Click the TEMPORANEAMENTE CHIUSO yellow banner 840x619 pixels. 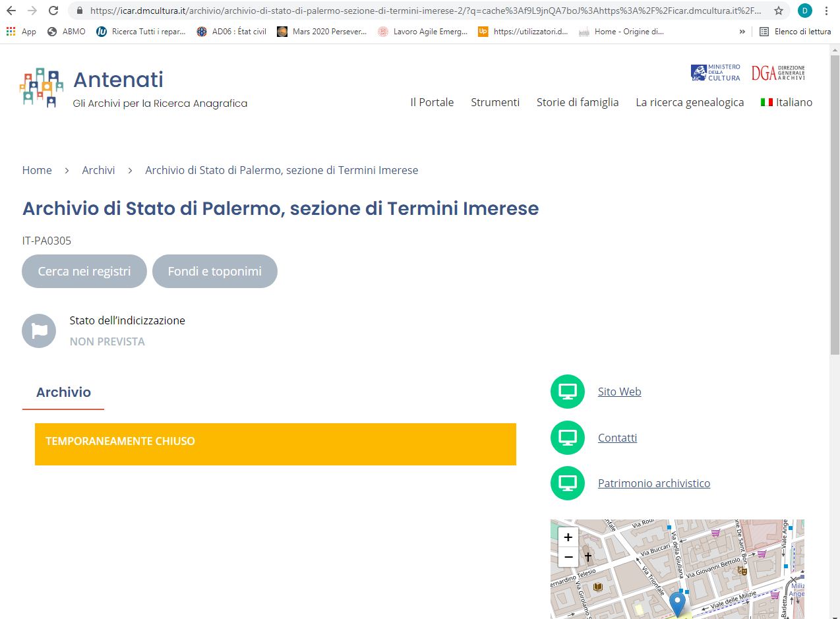tap(276, 444)
